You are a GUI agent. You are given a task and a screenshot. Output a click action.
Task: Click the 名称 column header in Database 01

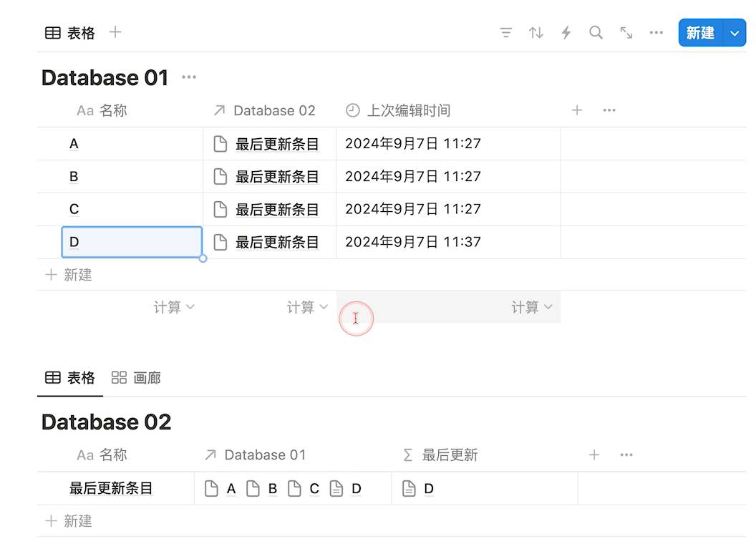pyautogui.click(x=102, y=110)
